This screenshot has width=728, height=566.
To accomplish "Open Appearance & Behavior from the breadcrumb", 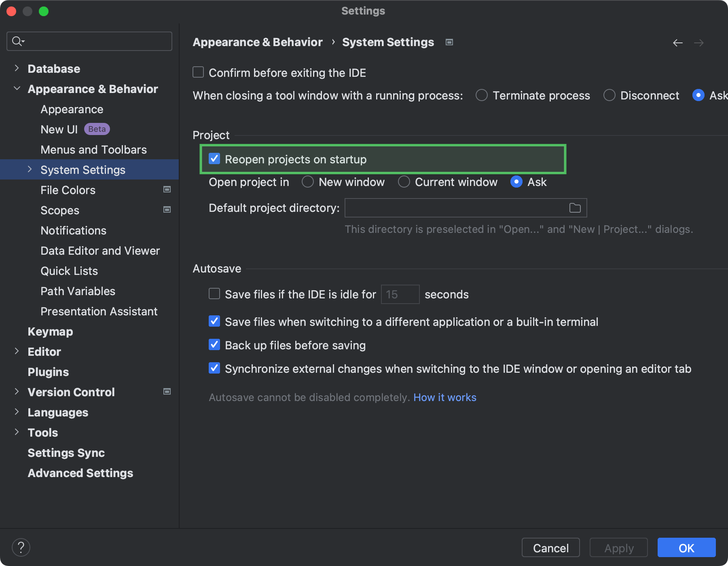I will click(x=257, y=42).
